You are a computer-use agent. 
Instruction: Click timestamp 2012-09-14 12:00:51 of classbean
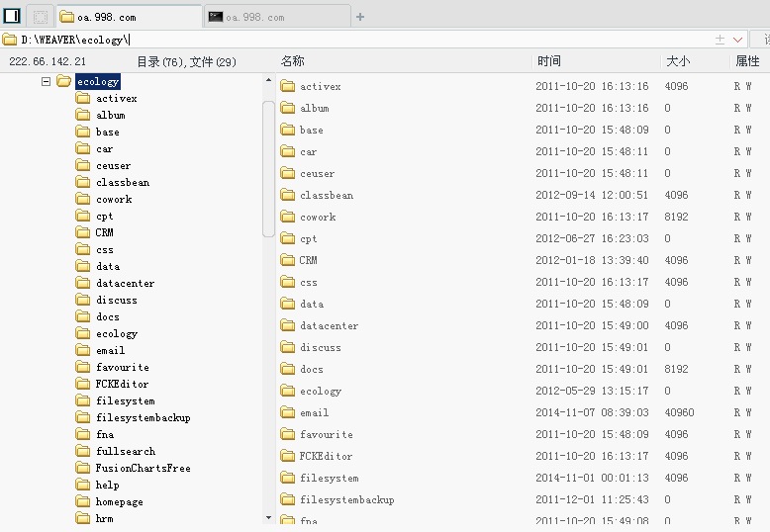(592, 195)
